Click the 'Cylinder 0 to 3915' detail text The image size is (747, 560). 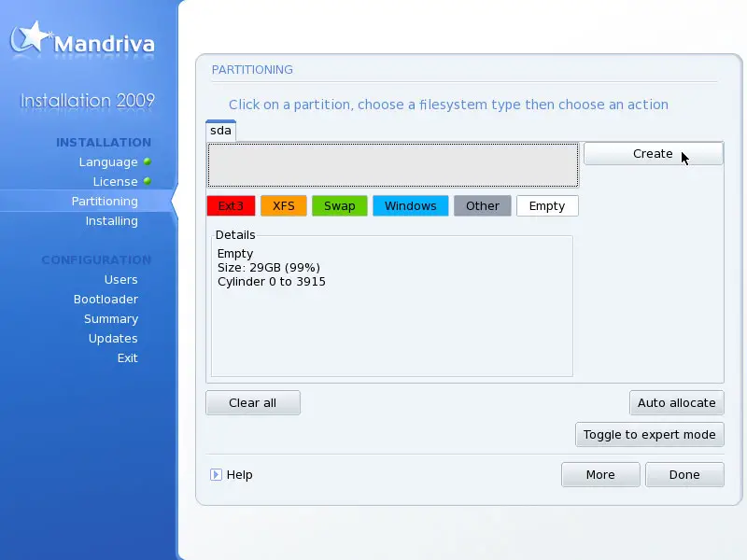tap(272, 282)
